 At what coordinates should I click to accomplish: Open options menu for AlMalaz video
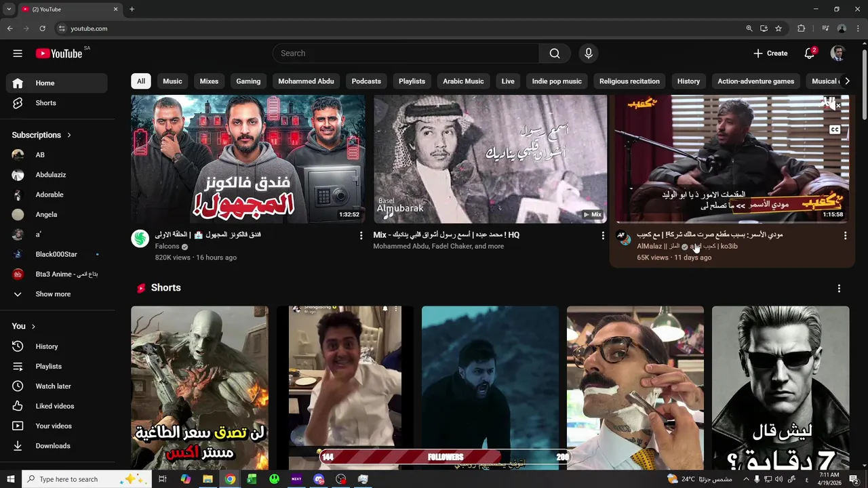tap(845, 235)
